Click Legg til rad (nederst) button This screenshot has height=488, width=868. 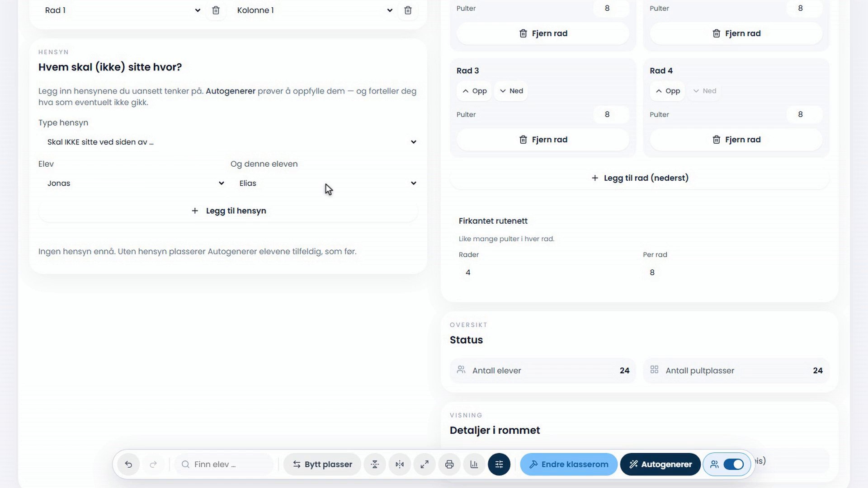pos(640,178)
